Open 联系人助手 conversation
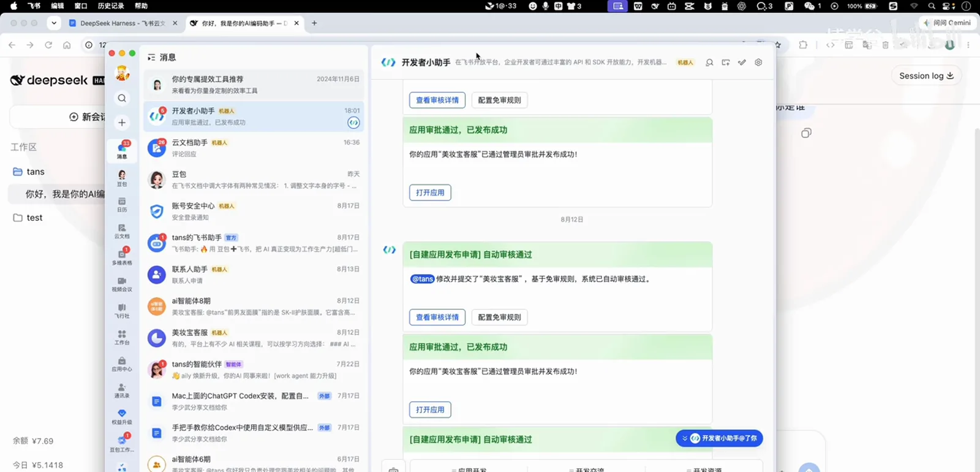The height and width of the screenshot is (472, 980). click(x=254, y=275)
